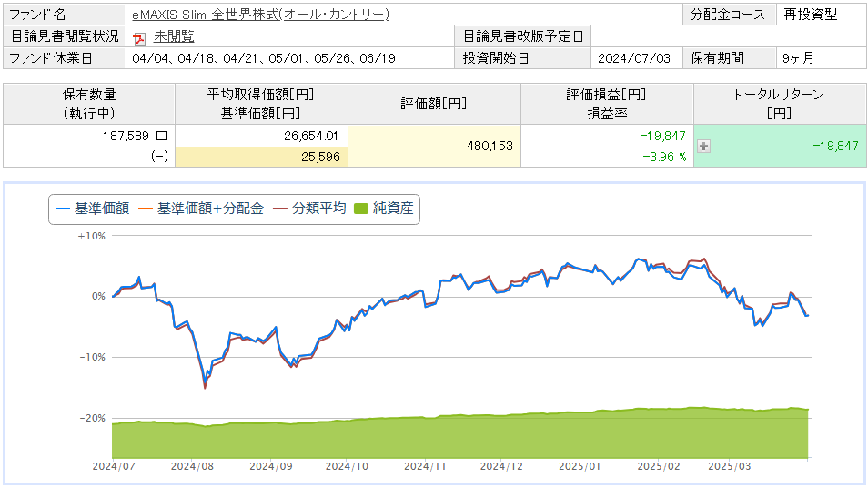Click the 評価損益[円] column header
Image resolution: width=868 pixels, height=488 pixels.
607,104
